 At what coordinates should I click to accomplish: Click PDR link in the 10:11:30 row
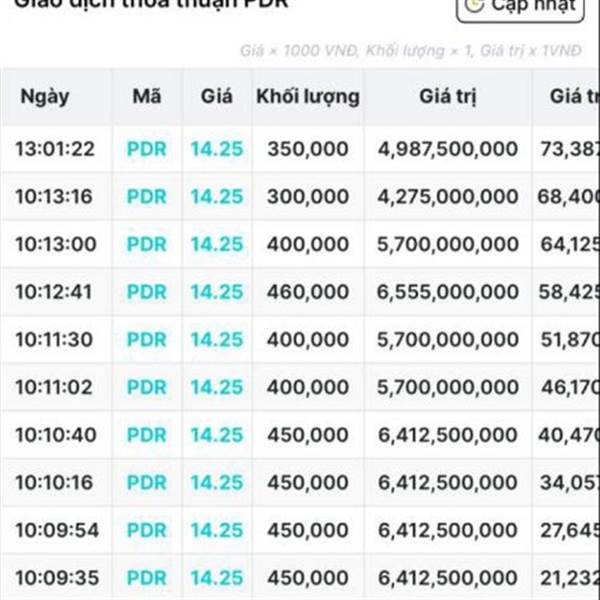tap(147, 340)
